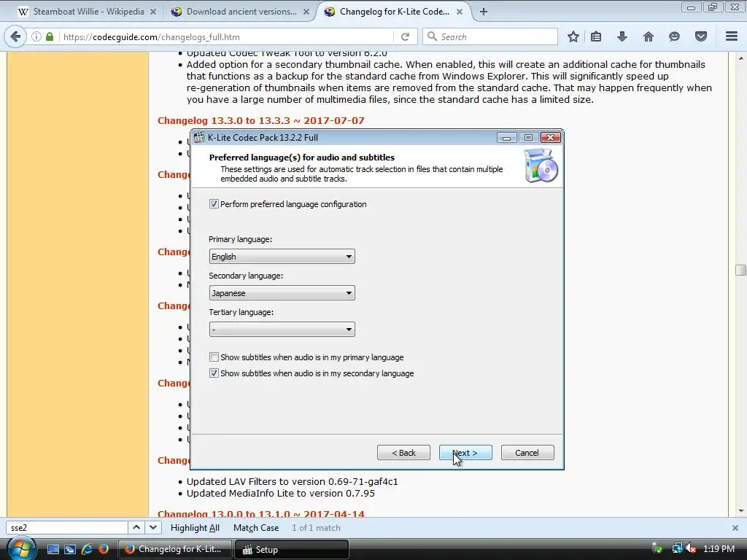Click the page vertical scrollbar thumb
This screenshot has height=560, width=747.
740,270
